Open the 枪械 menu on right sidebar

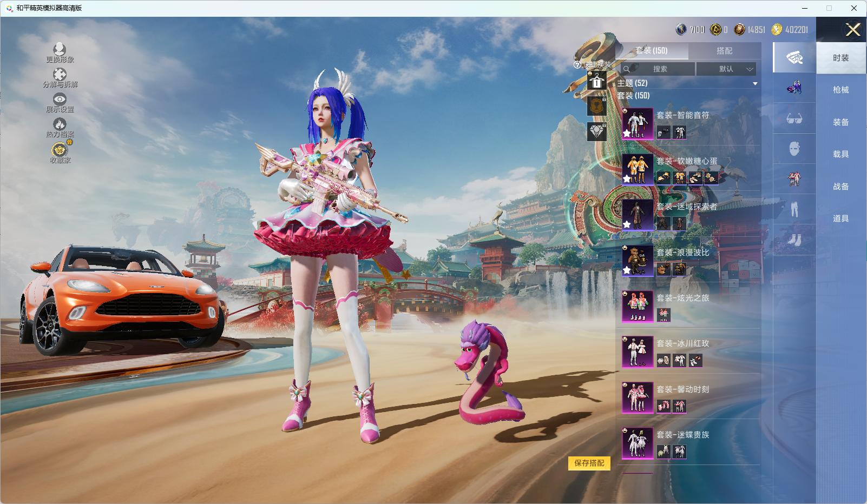(840, 90)
